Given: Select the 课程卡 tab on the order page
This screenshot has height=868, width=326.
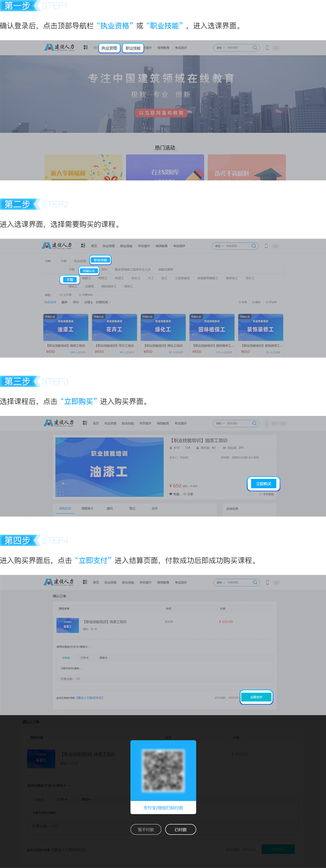Looking at the screenshot, I should [104, 658].
